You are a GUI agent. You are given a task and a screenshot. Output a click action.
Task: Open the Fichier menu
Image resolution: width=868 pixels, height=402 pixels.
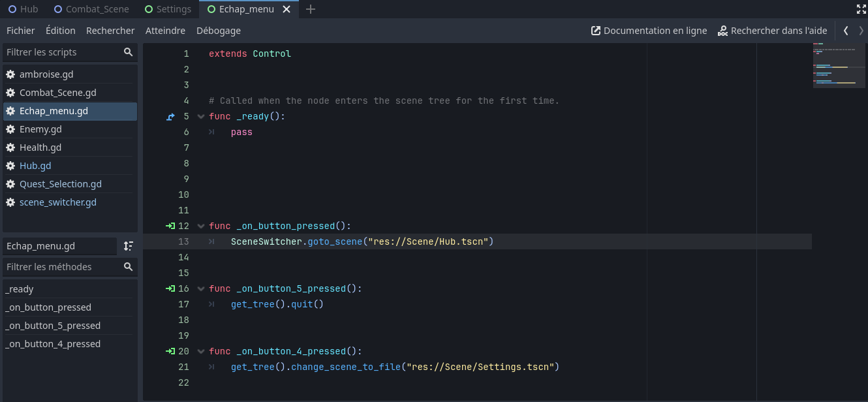(x=21, y=31)
